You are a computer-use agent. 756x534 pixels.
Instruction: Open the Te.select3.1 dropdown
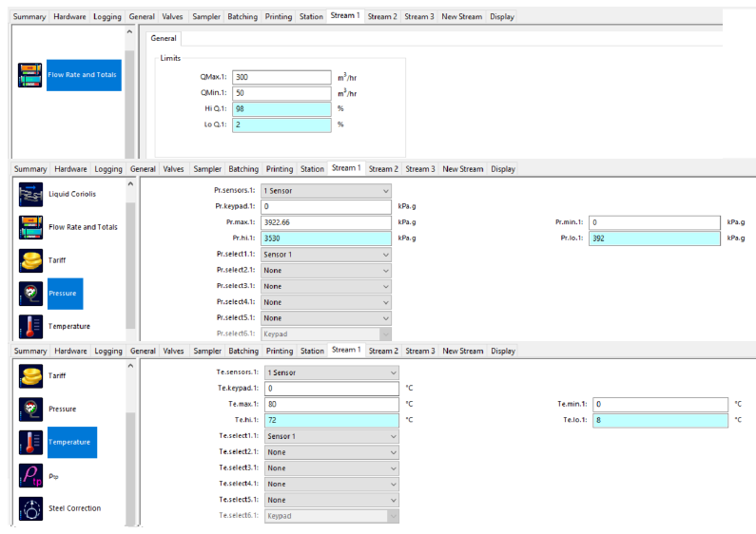(332, 468)
